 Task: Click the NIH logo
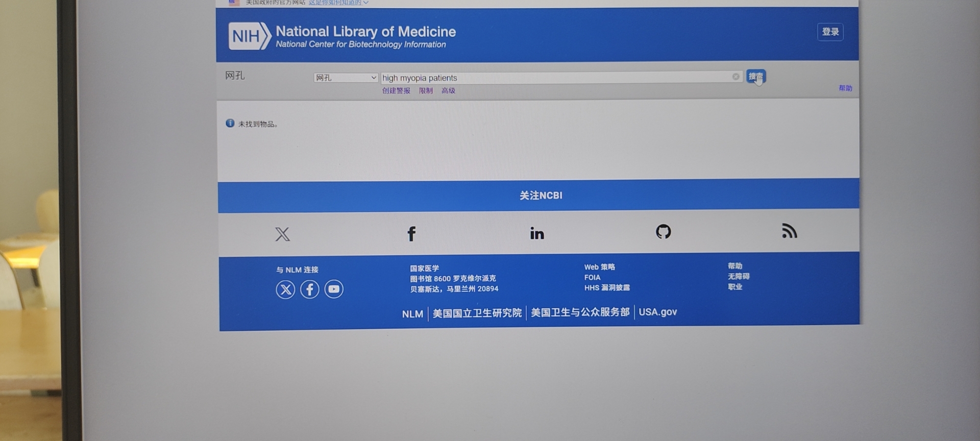249,36
